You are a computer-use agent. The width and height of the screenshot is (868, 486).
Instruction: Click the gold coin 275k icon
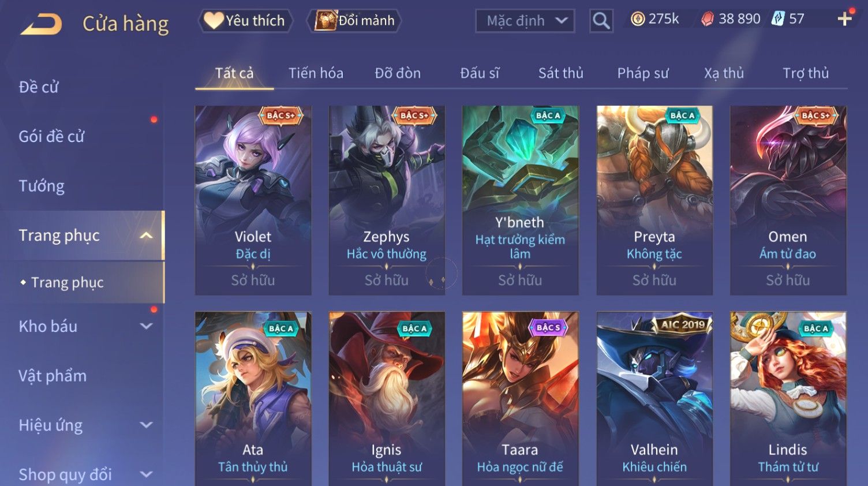point(638,19)
